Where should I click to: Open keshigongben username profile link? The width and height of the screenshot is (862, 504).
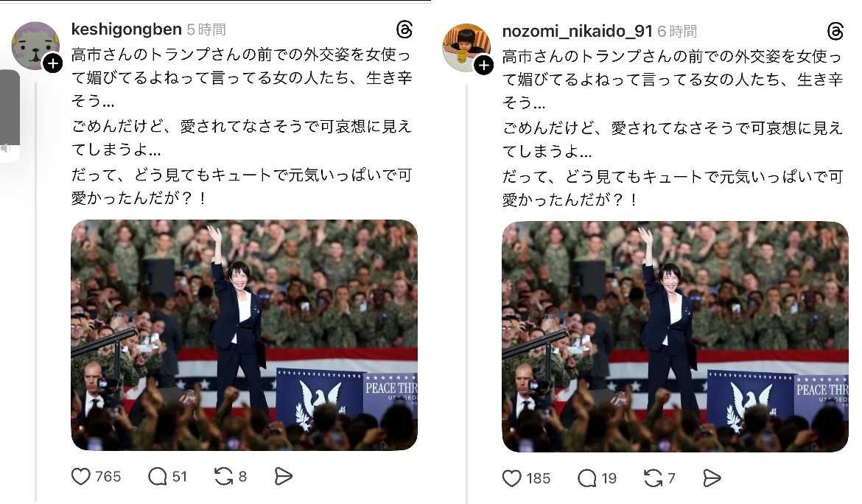(127, 29)
